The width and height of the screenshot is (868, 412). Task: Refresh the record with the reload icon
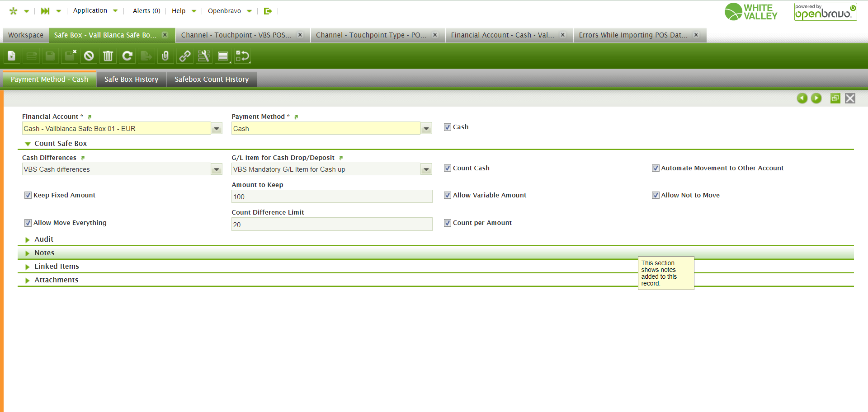coord(127,56)
